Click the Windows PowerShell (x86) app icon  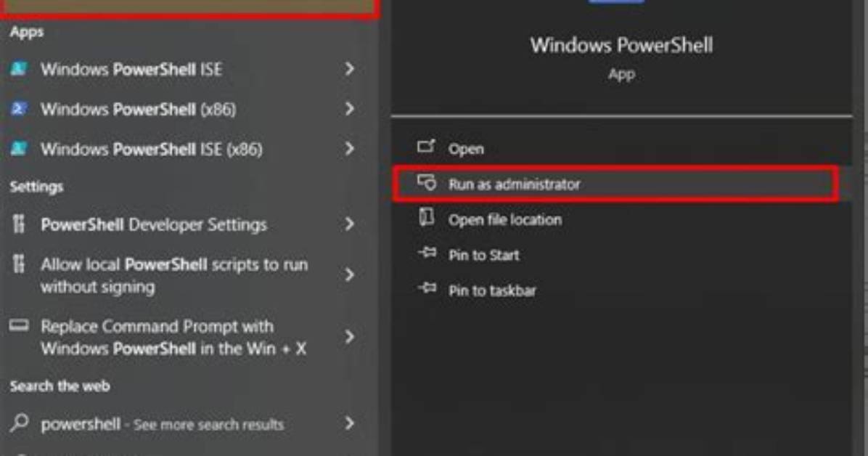18,109
